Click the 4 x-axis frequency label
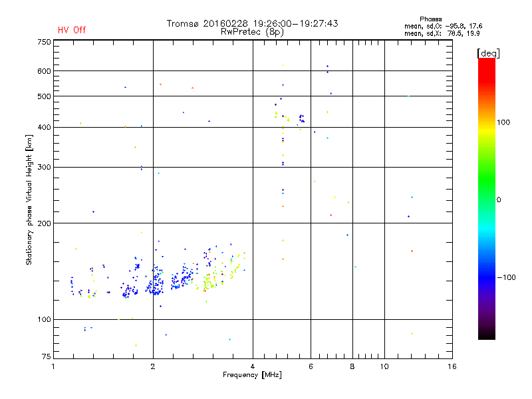The height and width of the screenshot is (399, 532). (253, 366)
